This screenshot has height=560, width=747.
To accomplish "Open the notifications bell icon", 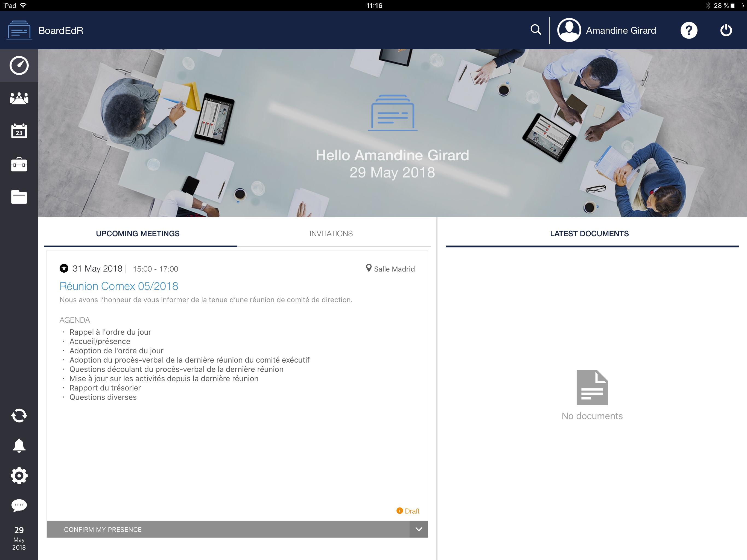I will [19, 445].
